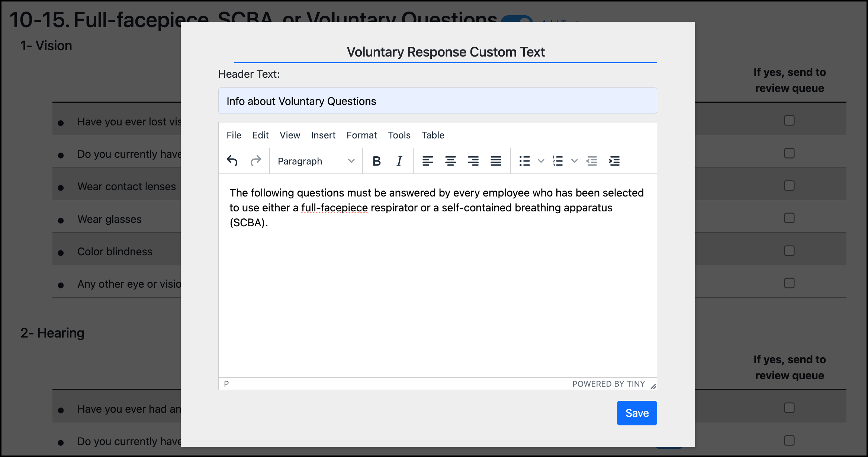
Task: Open the Format menu in the editor
Action: (x=361, y=135)
